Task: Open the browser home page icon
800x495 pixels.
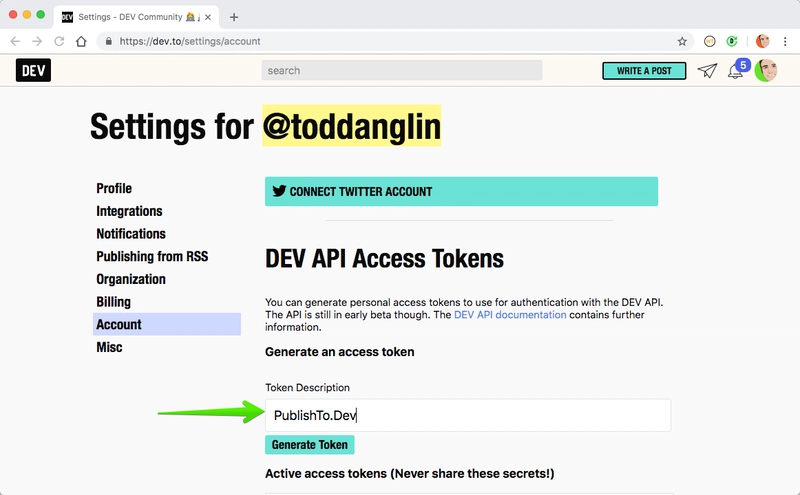Action: [81, 41]
